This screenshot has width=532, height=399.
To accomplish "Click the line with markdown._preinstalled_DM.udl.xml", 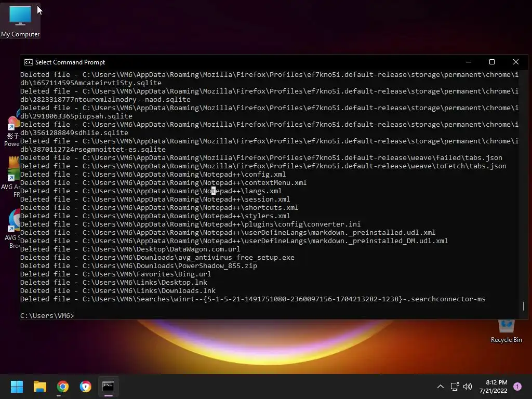I will [234, 241].
